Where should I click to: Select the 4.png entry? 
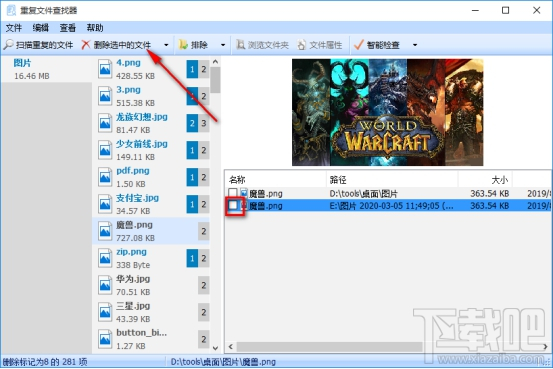coord(151,69)
